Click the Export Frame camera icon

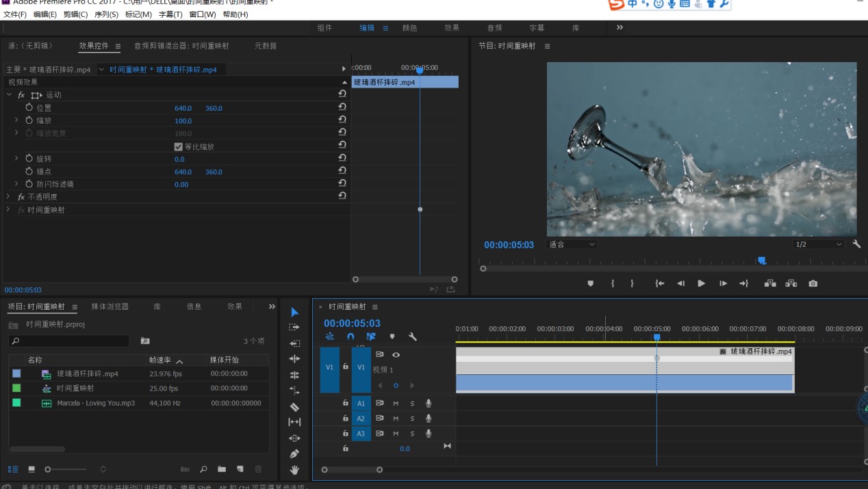point(813,283)
